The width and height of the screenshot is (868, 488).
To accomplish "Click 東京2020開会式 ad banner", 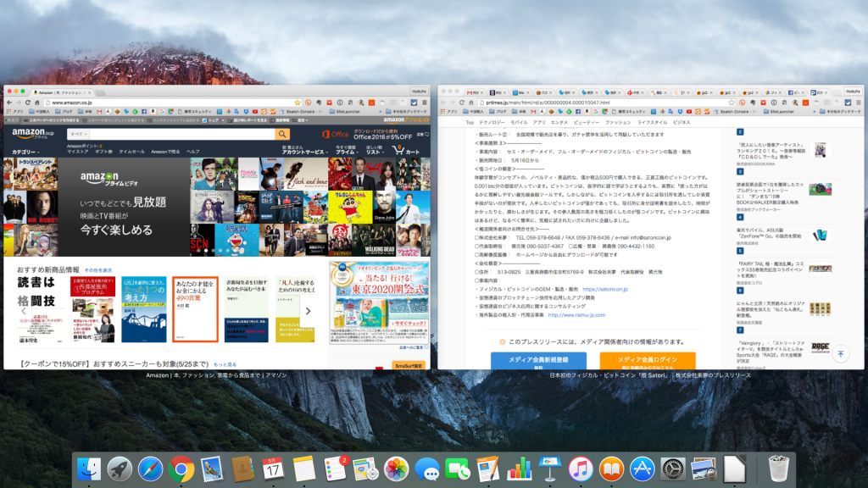I will coord(379,302).
